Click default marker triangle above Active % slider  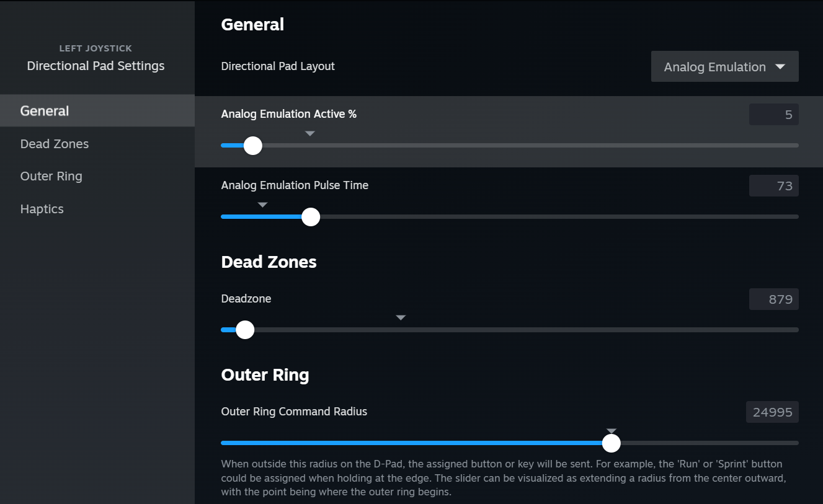pos(310,133)
